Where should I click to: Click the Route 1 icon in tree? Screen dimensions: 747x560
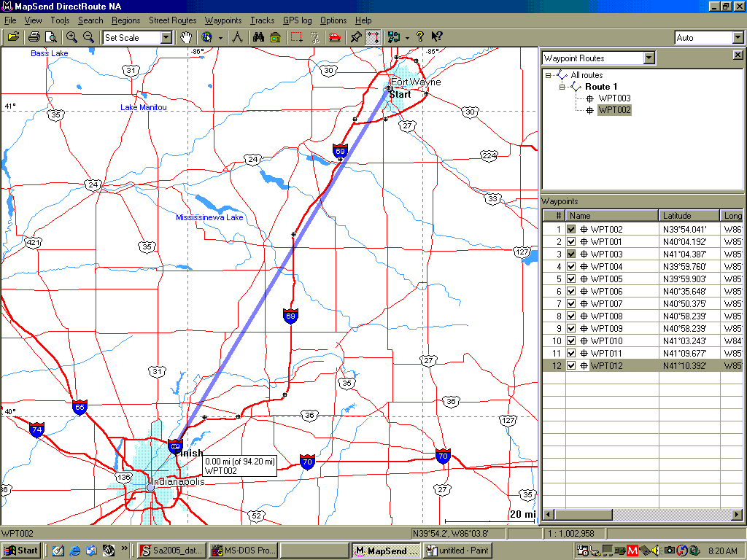(x=577, y=86)
